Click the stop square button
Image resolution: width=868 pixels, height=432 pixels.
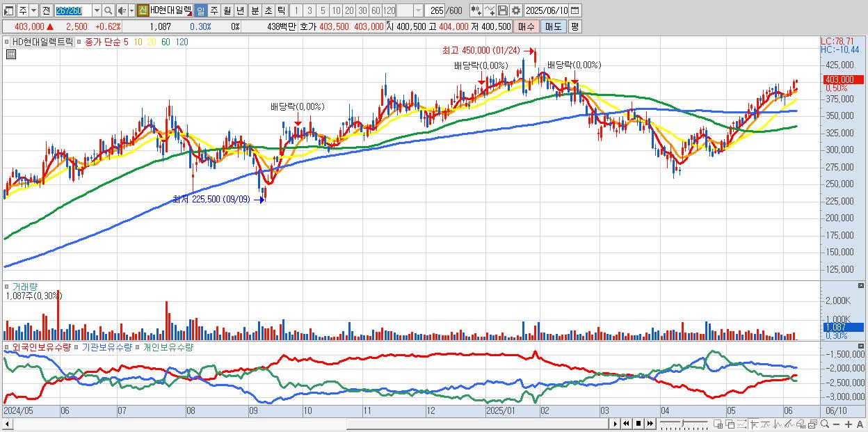point(638,424)
